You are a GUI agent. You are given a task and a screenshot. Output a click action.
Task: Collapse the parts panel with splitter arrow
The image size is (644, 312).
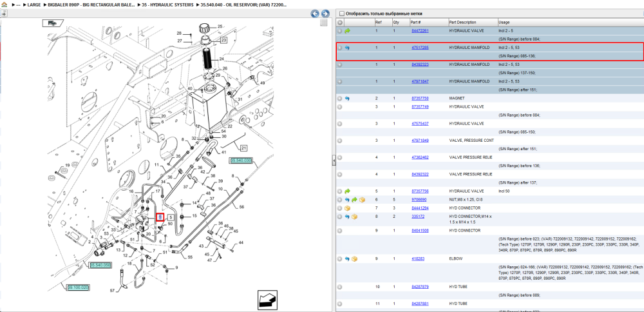(334, 161)
